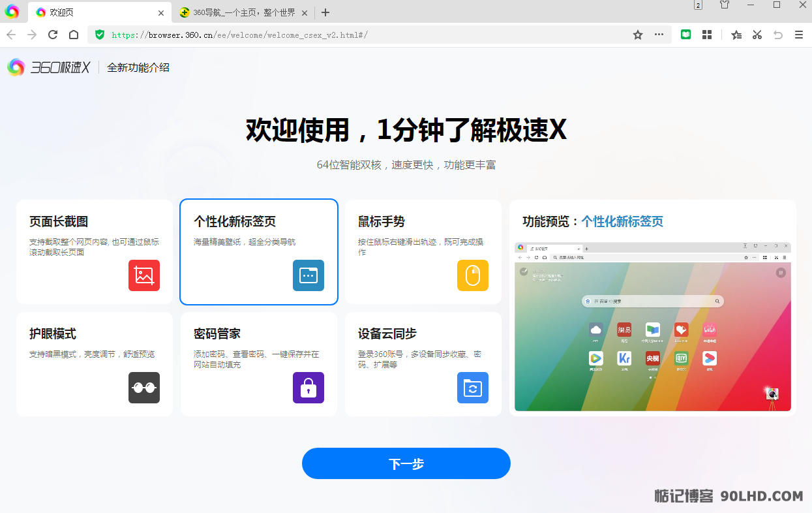Select the scissors screenshot tool
The image size is (812, 513).
pyautogui.click(x=757, y=35)
